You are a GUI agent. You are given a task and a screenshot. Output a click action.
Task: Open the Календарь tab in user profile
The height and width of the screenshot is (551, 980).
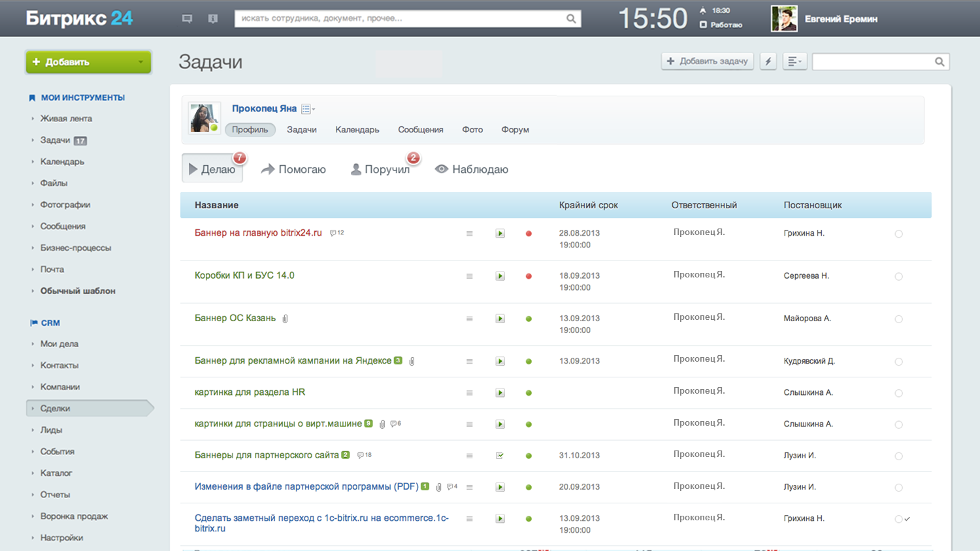[357, 129]
